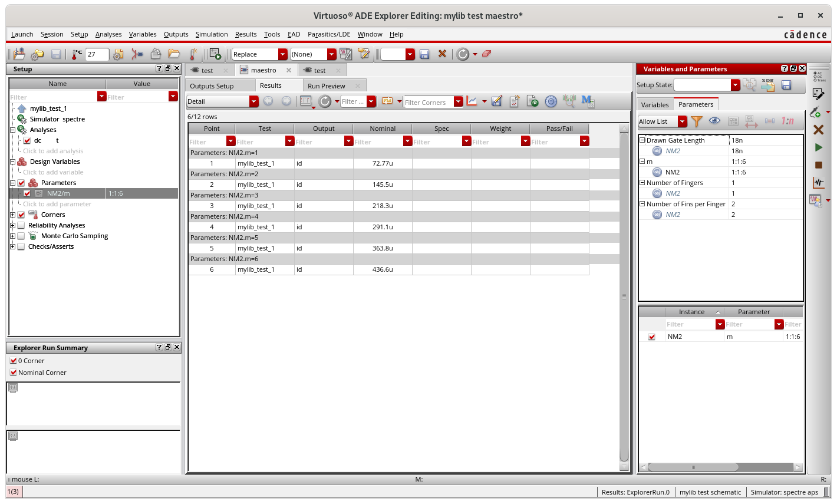Toggle the eye visibility icon in Parameters toolbar

714,121
